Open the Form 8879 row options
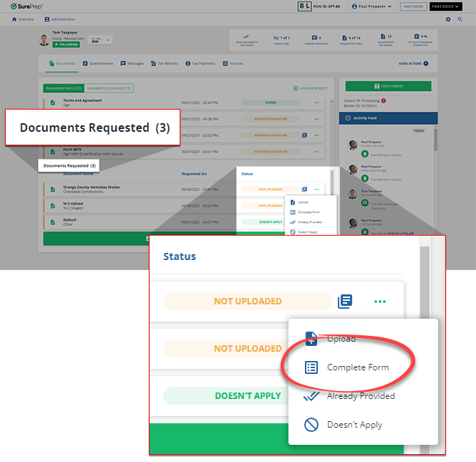476x462 pixels. pyautogui.click(x=316, y=152)
